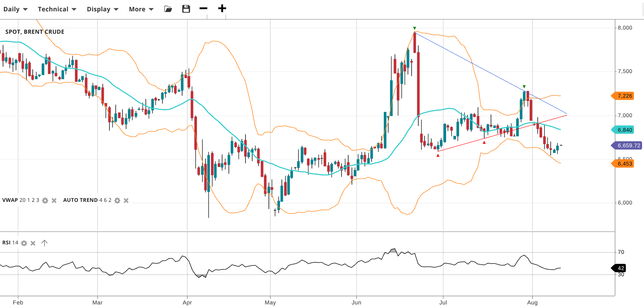Open the folder load chart icon
Image resolution: width=644 pixels, height=308 pixels.
pyautogui.click(x=168, y=9)
